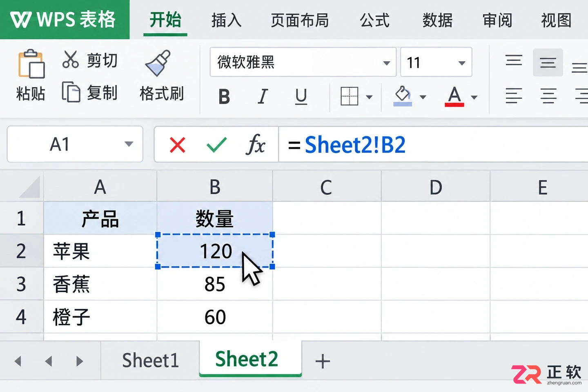Open the font size dropdown arrow
The width and height of the screenshot is (588, 392).
[462, 63]
